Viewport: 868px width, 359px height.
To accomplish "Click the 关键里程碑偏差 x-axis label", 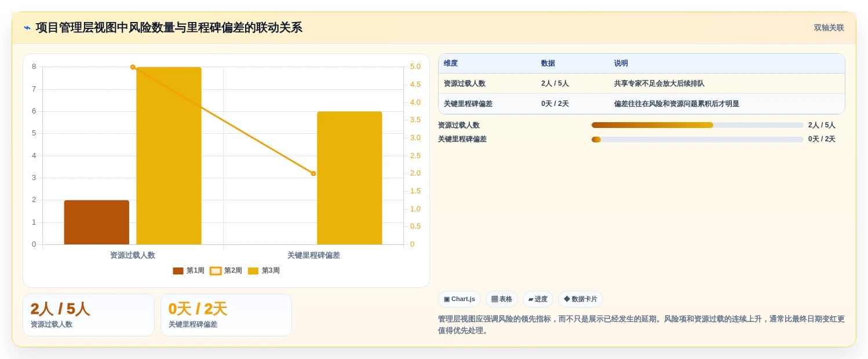I will tap(313, 255).
